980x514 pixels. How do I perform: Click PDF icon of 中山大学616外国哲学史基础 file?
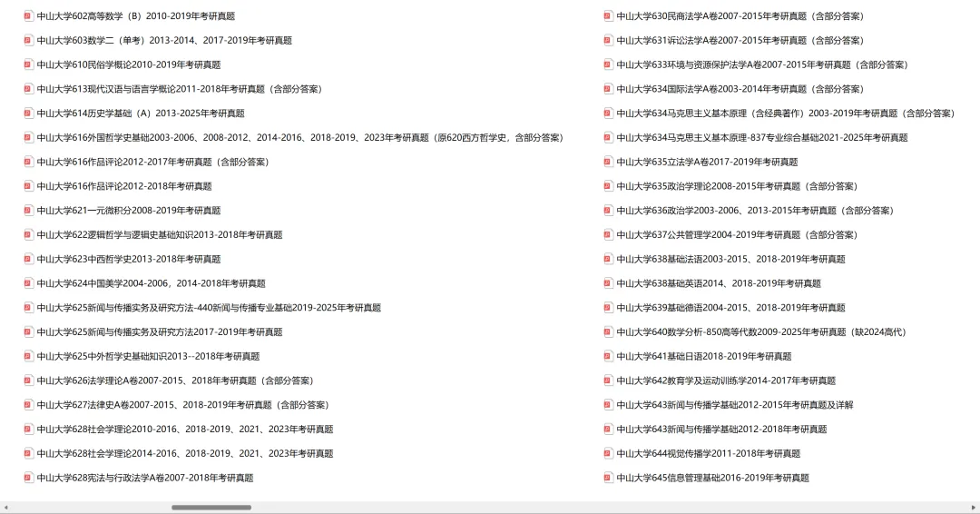(x=28, y=137)
